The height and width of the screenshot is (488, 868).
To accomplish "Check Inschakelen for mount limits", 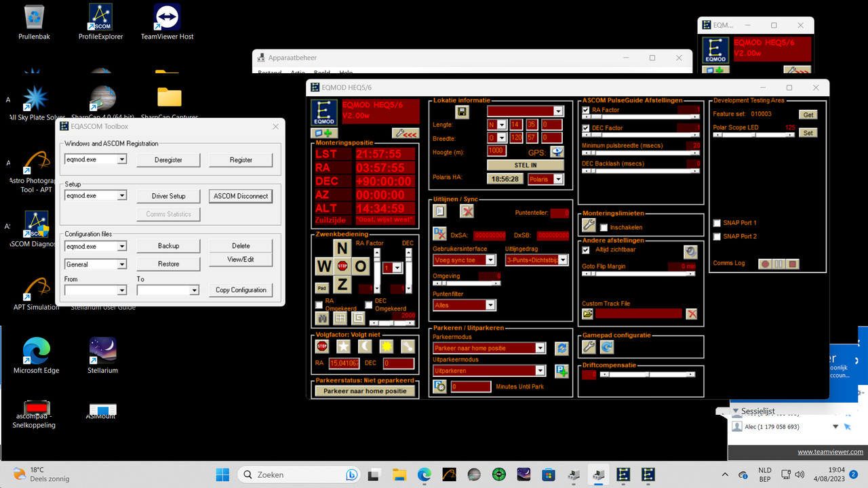I will click(x=604, y=228).
